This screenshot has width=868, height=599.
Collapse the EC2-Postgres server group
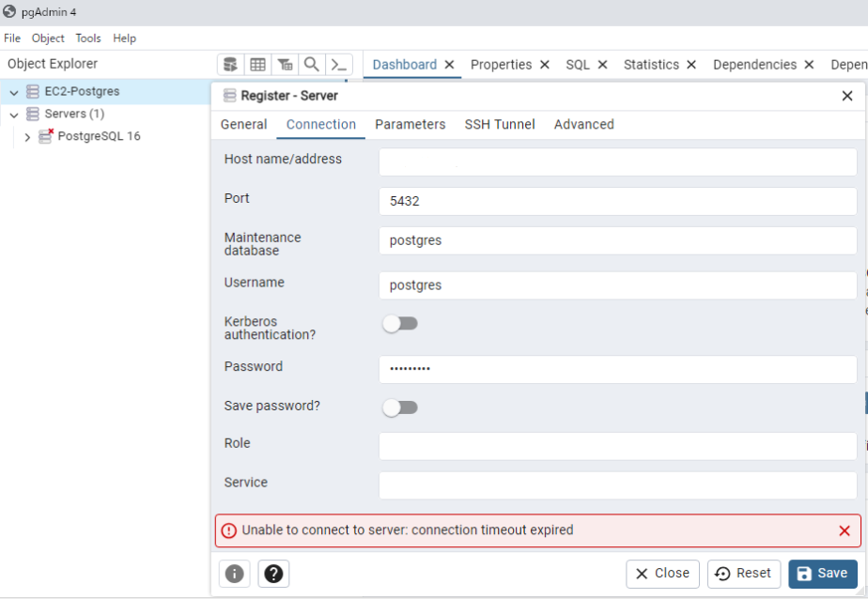pyautogui.click(x=14, y=92)
